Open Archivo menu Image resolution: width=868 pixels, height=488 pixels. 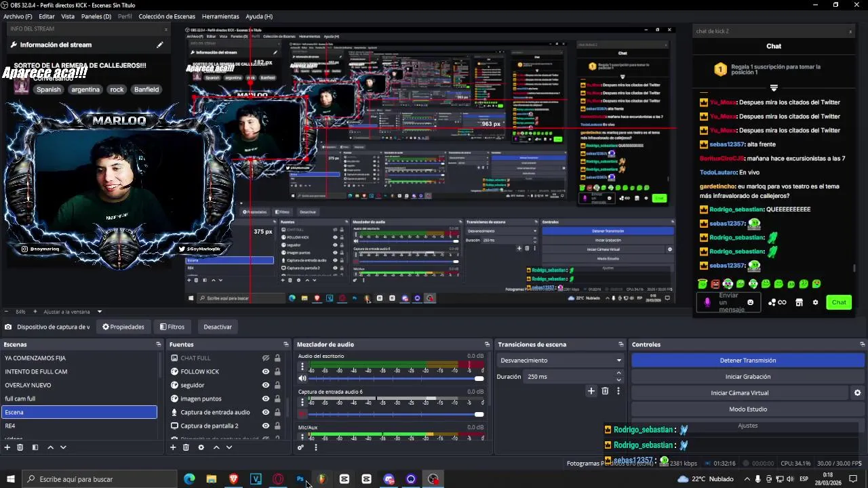[18, 16]
